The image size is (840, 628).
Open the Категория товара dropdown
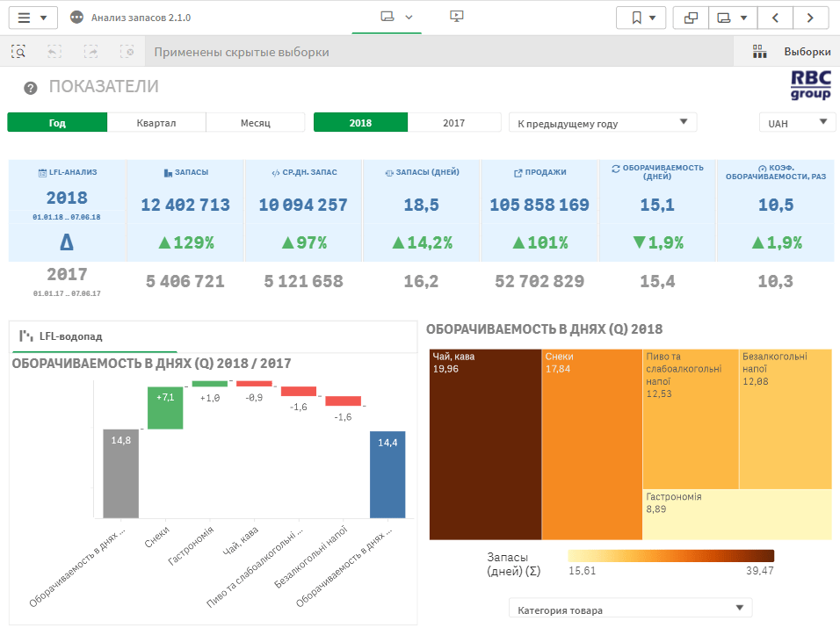click(630, 610)
